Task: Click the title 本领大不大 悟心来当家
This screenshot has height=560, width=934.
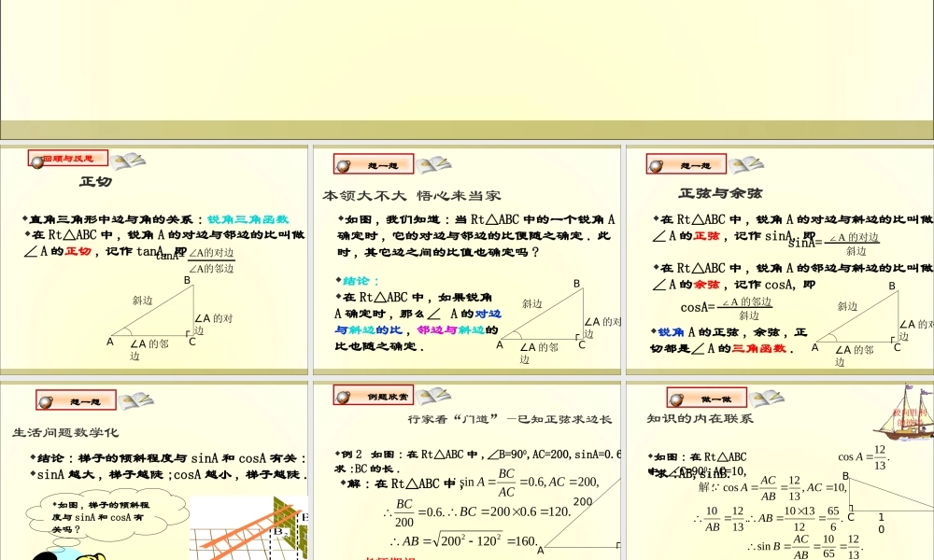Action: coord(412,195)
